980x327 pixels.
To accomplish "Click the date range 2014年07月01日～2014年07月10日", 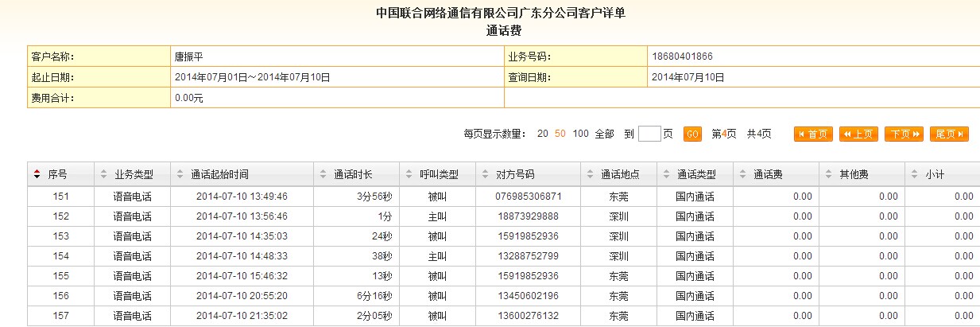I will point(252,77).
